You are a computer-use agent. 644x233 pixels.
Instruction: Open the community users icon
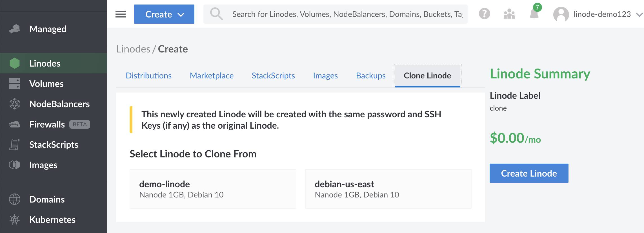tap(509, 14)
